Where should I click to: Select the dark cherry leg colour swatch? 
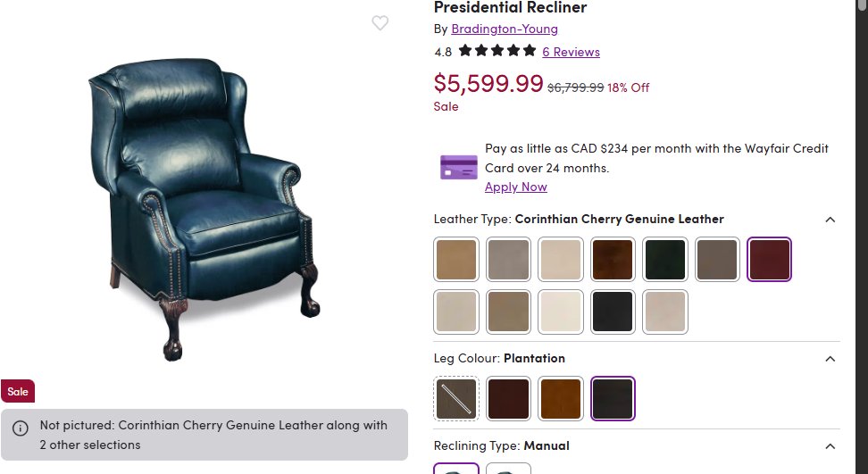509,398
